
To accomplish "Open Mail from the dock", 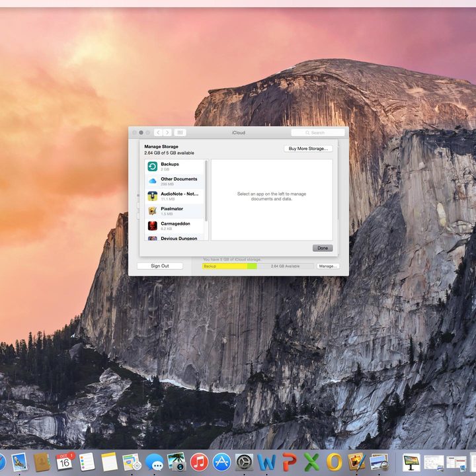I will [x=20, y=462].
